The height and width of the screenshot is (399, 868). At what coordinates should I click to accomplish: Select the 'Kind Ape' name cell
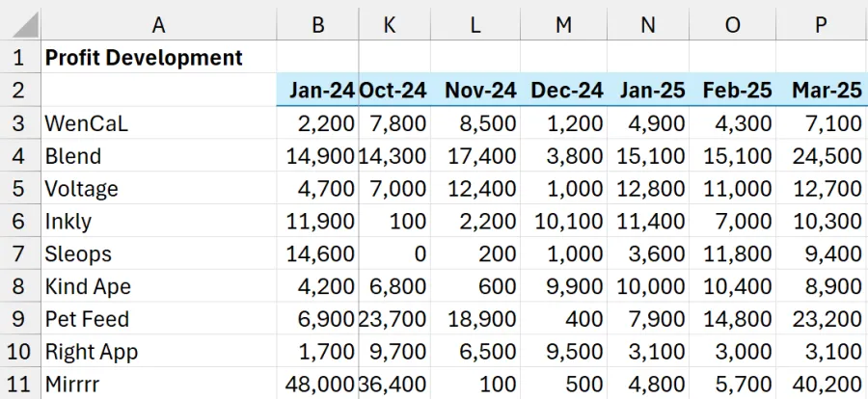click(158, 285)
